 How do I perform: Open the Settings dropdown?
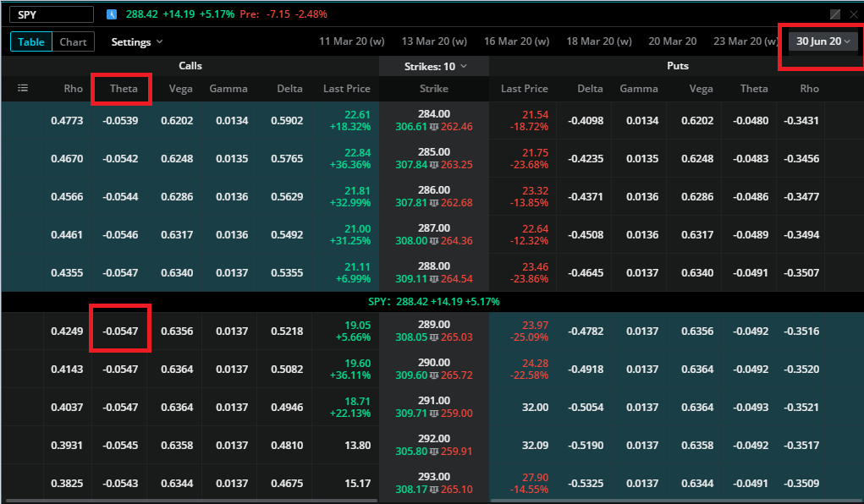pos(136,42)
